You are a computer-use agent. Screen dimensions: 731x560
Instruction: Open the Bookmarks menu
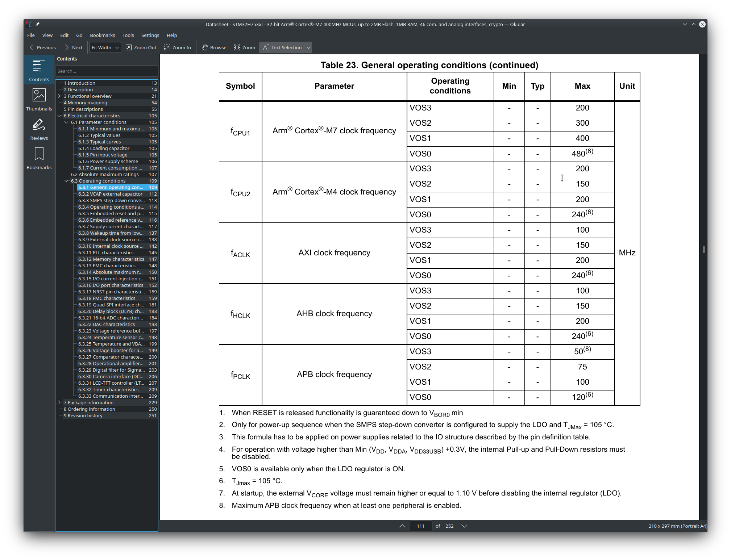(x=102, y=35)
